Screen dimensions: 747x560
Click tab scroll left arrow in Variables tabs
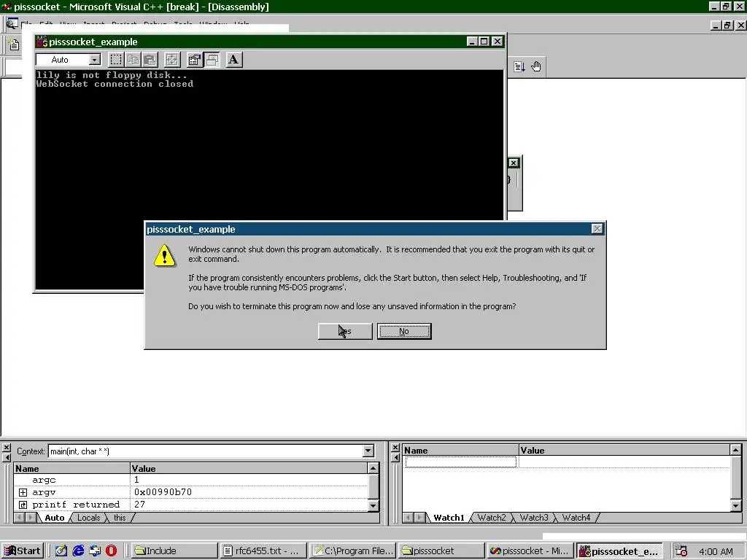coord(20,518)
